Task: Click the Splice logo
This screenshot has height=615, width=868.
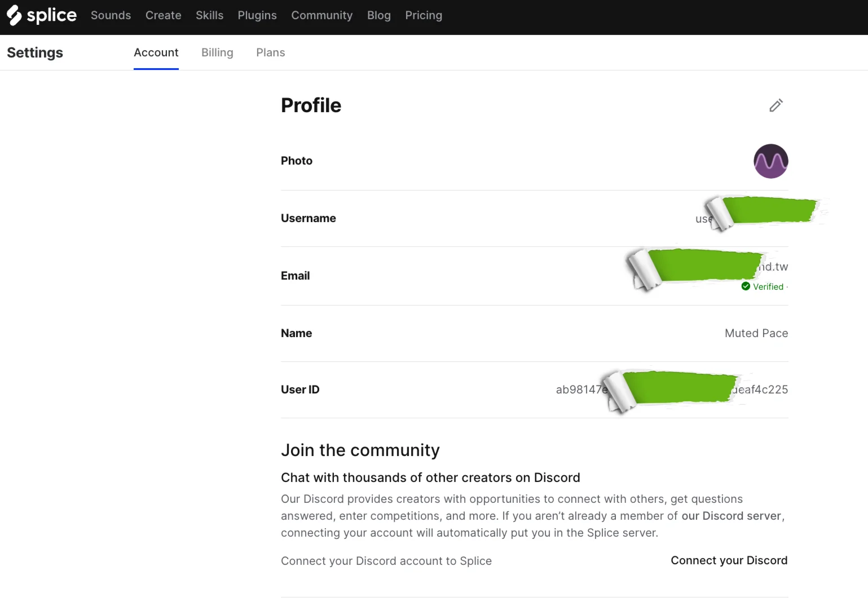Action: [x=42, y=15]
